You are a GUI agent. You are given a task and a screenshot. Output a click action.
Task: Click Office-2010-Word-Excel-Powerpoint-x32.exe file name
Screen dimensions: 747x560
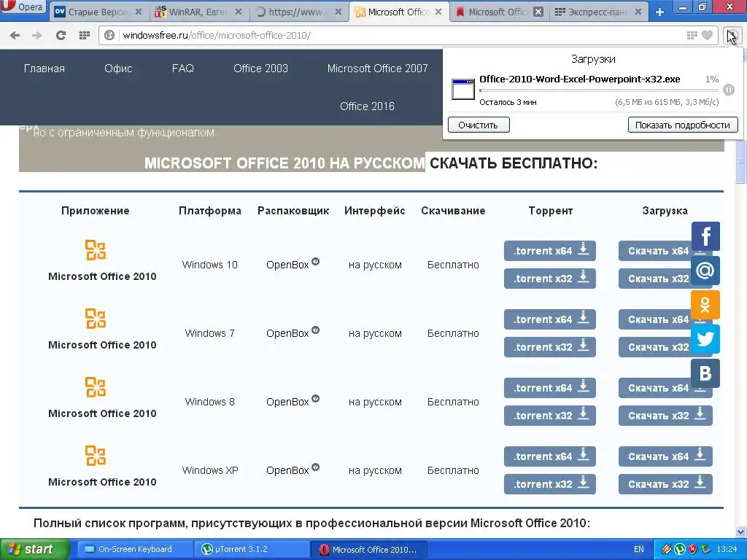[x=580, y=79]
